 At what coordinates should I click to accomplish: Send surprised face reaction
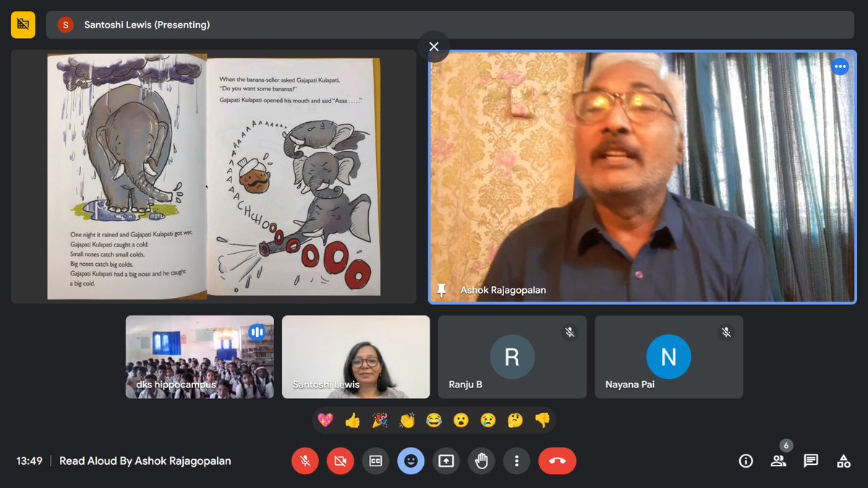[461, 420]
